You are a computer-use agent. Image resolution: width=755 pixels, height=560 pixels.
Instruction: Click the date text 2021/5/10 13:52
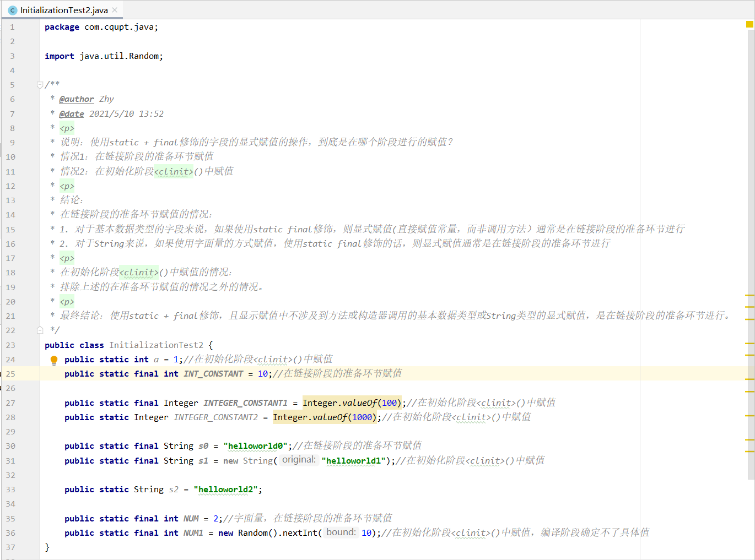(127, 114)
